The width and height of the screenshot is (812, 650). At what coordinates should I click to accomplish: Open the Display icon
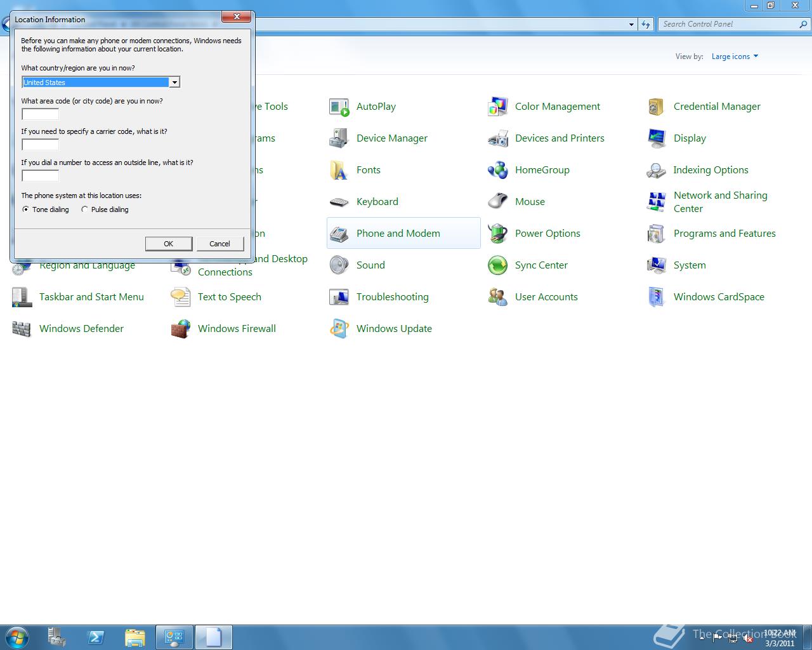[657, 138]
